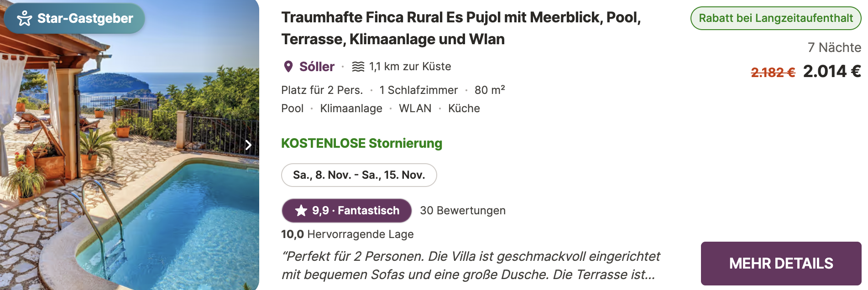The image size is (868, 290).
Task: Select the date range Sa., 8. Nov. pill
Action: (359, 175)
